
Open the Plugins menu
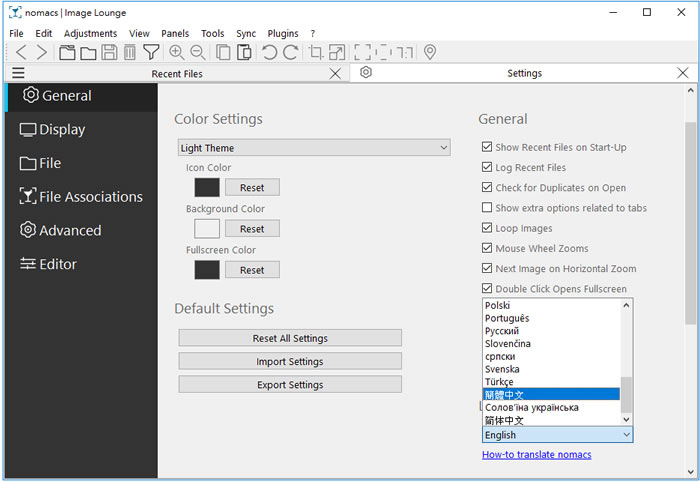283,33
